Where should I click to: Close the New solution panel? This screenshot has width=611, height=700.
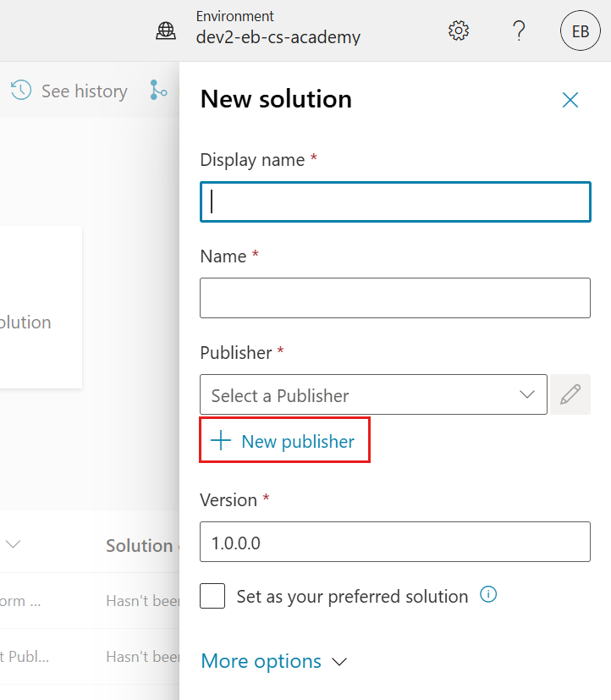coord(570,100)
